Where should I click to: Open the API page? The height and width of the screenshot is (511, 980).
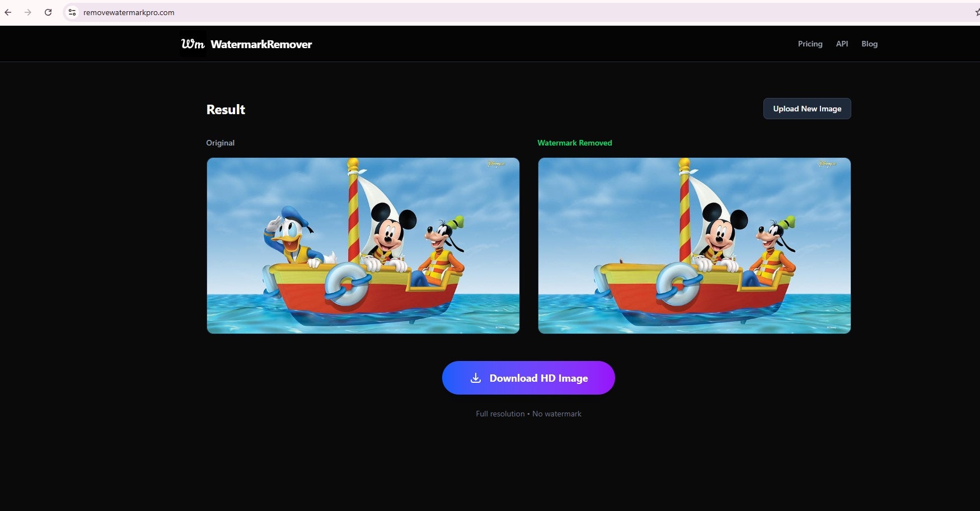(x=842, y=44)
